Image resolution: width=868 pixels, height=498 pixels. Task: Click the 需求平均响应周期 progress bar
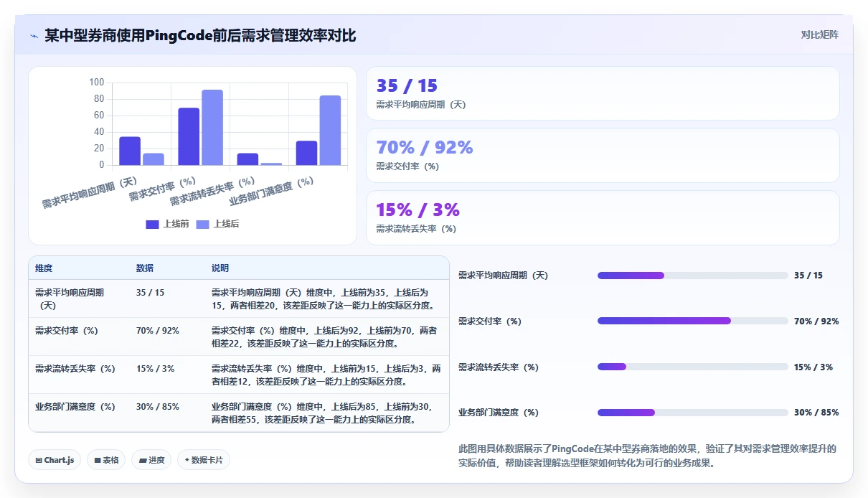692,276
